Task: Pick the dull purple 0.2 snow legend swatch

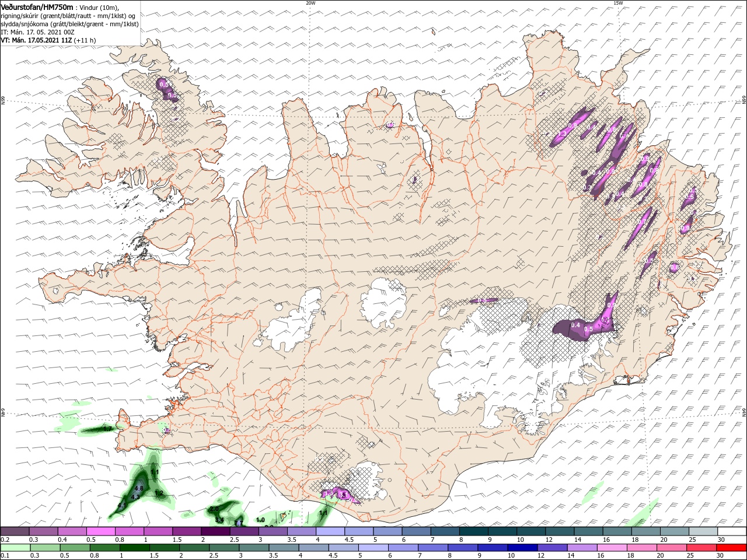Action: click(15, 531)
